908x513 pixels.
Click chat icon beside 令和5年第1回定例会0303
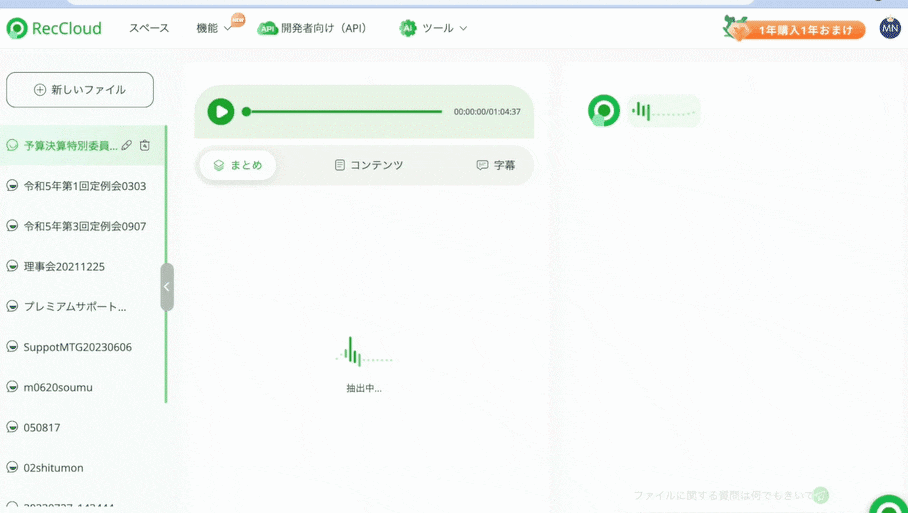[x=12, y=185]
